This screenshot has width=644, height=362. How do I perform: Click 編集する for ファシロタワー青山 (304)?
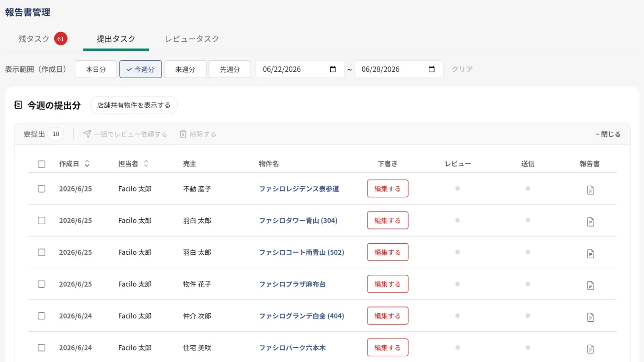pyautogui.click(x=388, y=221)
